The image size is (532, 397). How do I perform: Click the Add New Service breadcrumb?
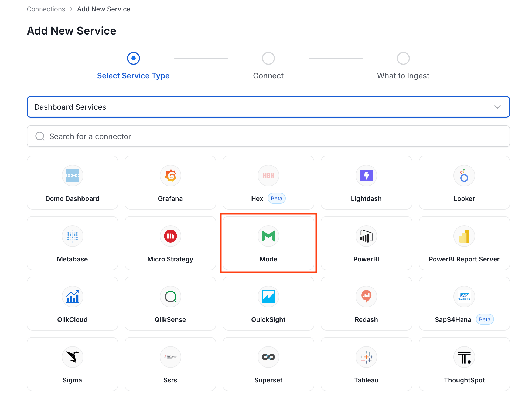coord(104,9)
